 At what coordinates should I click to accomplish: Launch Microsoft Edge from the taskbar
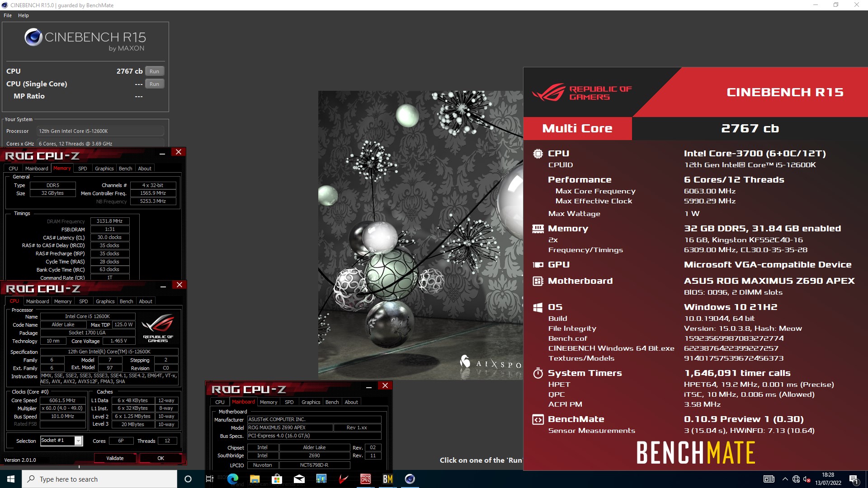click(x=233, y=479)
